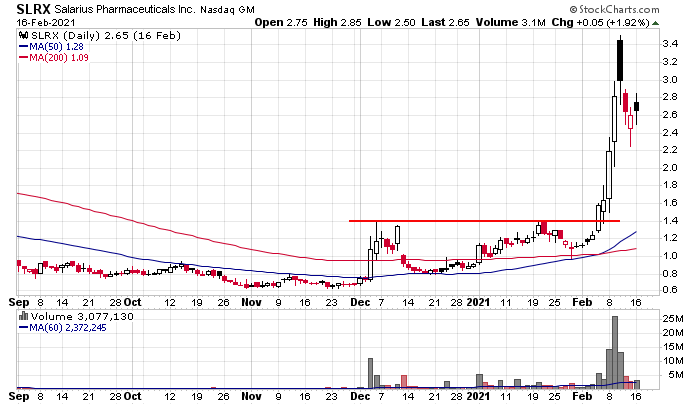
Task: Click the 3.4 price axis label
Action: coord(670,44)
